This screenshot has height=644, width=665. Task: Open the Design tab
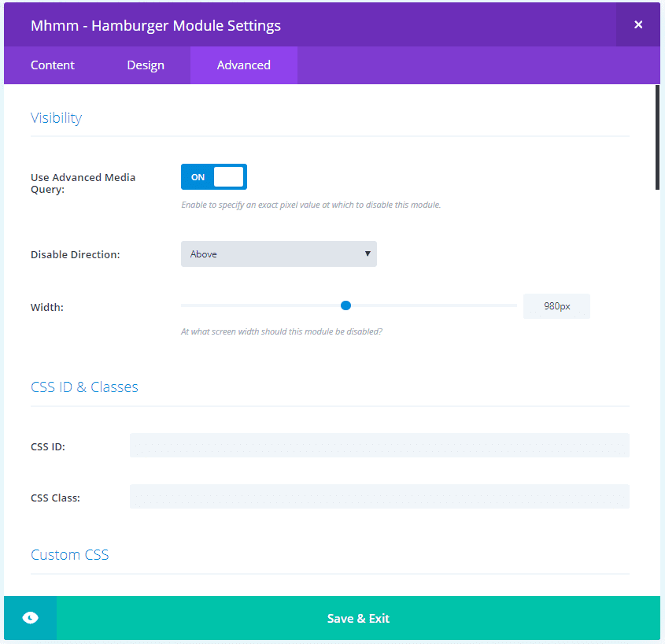(x=146, y=65)
